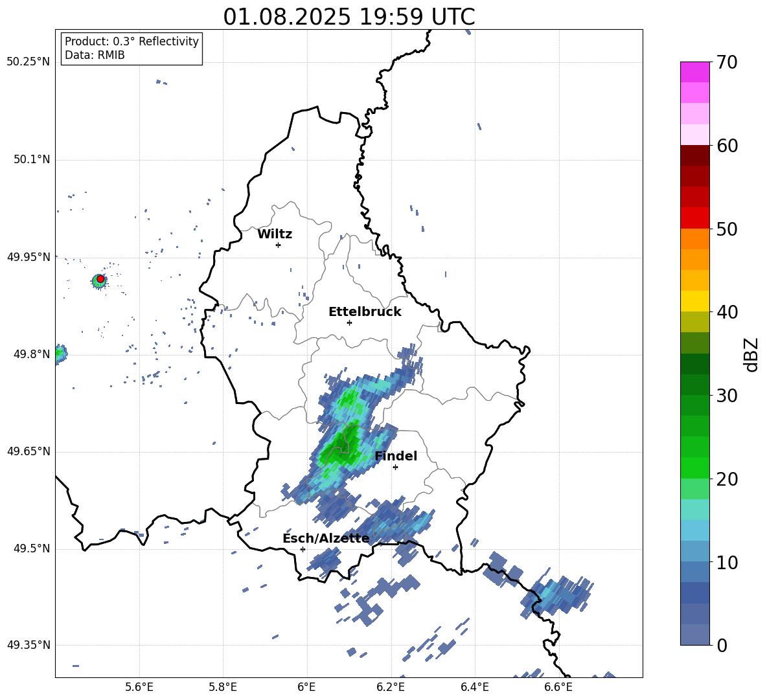Click the Findel station label
Screen dimensions: 767x700
point(396,456)
